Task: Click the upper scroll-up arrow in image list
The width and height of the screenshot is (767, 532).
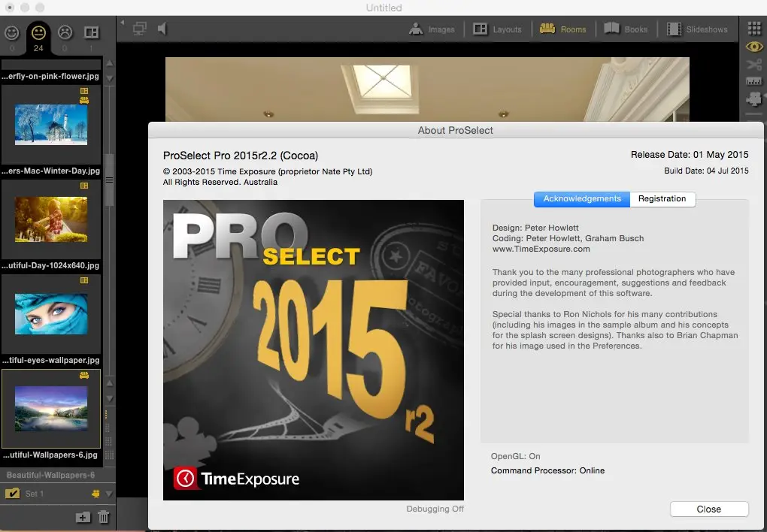Action: 110,64
